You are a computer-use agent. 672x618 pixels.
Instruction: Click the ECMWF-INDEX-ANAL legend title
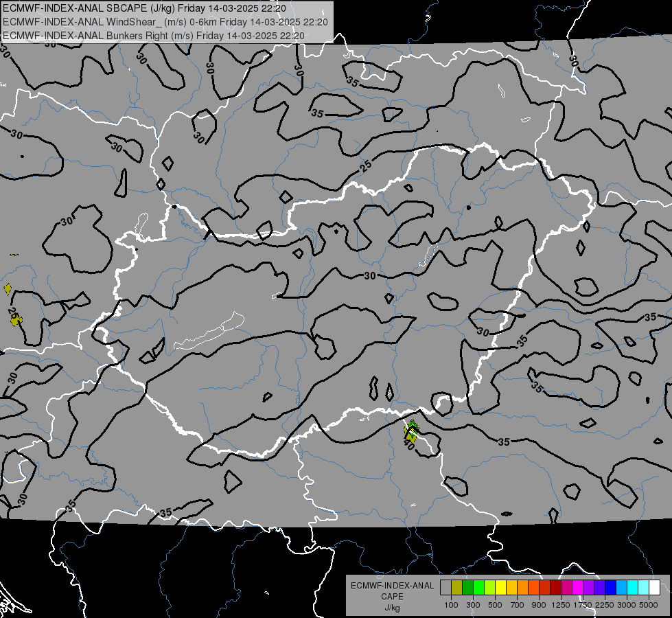coord(393,586)
